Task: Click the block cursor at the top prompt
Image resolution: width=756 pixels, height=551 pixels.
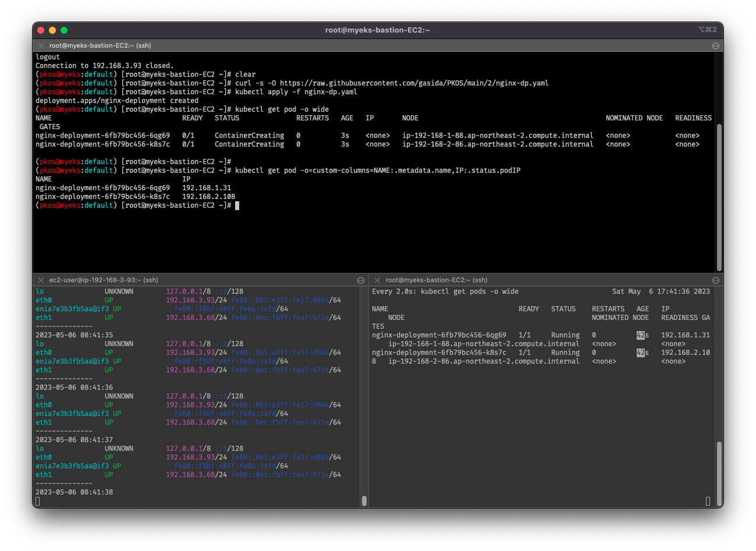Action: (x=237, y=205)
